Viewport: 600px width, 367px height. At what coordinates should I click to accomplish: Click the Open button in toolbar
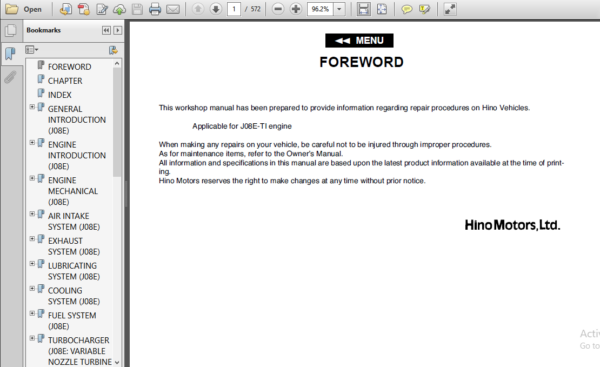23,9
